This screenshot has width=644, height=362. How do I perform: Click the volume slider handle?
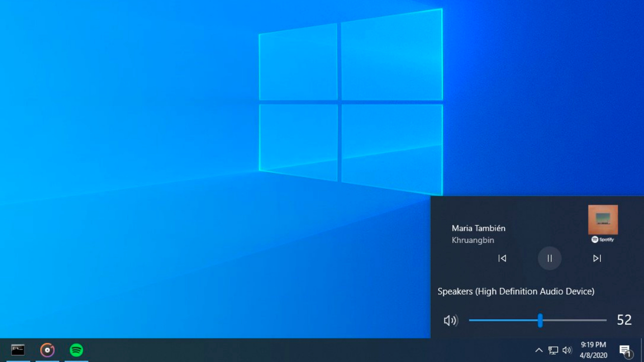pos(540,320)
